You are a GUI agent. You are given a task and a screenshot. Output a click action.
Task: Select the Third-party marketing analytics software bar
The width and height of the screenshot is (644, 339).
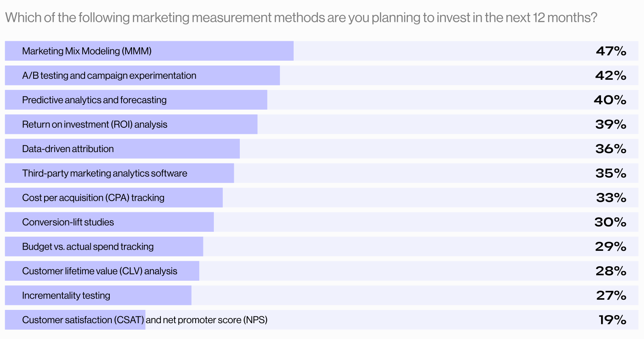[x=119, y=173]
